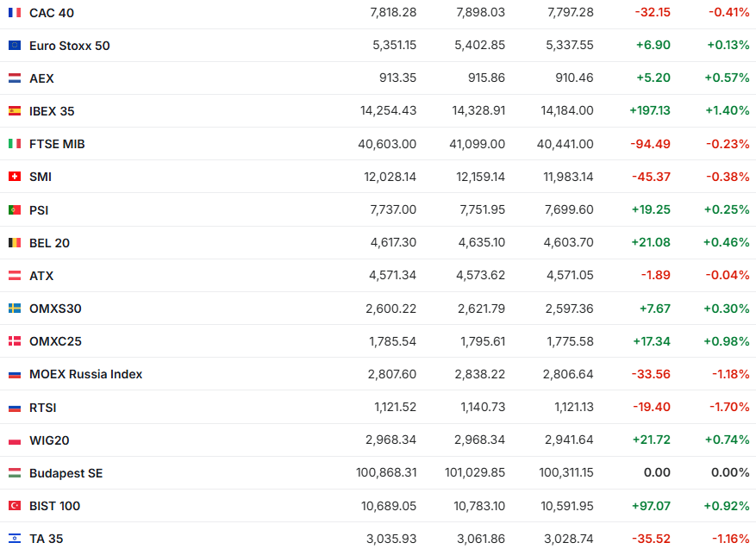Select the WIG20 index name
756x549 pixels.
[x=49, y=440]
